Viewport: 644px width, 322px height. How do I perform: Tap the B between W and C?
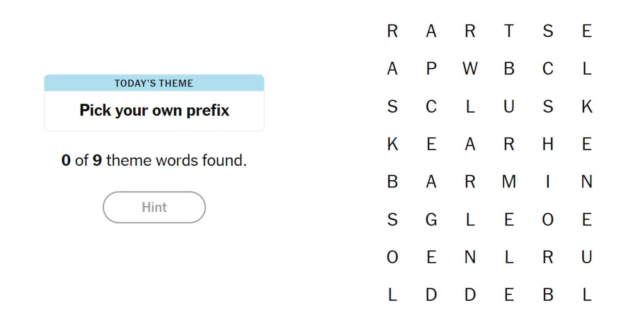pyautogui.click(x=509, y=69)
